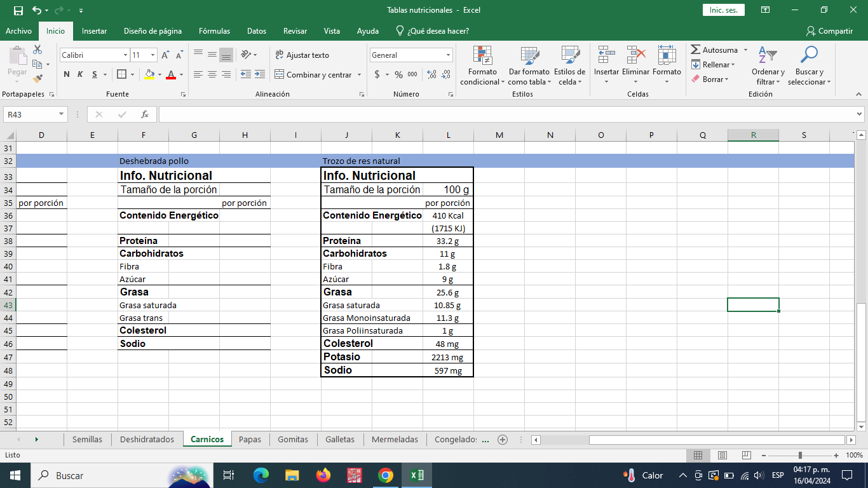Click the Inic. ses. sign-in button

pos(723,10)
